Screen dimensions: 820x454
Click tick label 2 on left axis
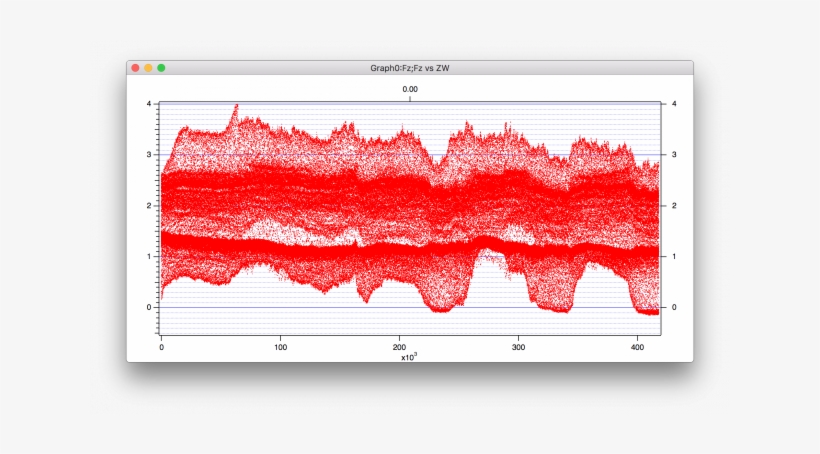point(149,206)
